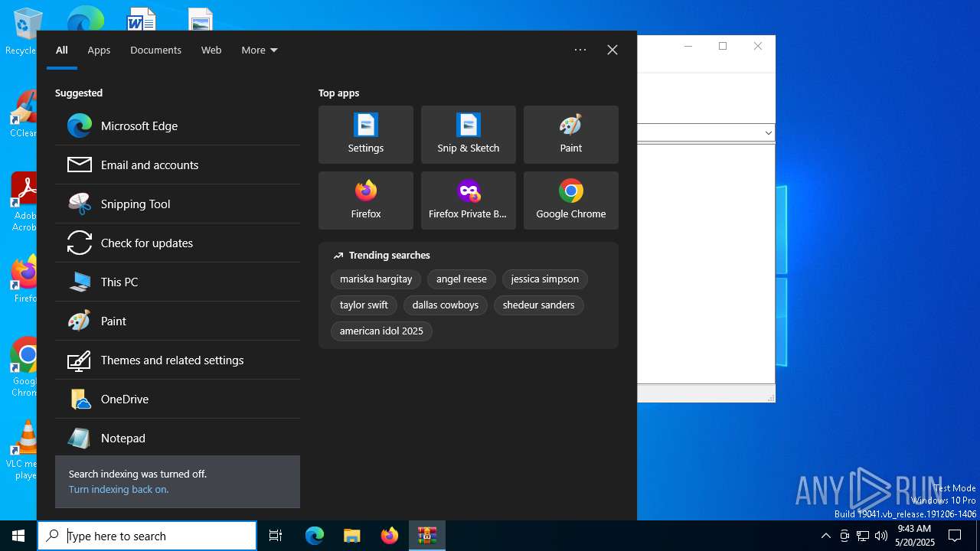Minimize the background window
Screen dimensions: 980x551
(x=688, y=46)
